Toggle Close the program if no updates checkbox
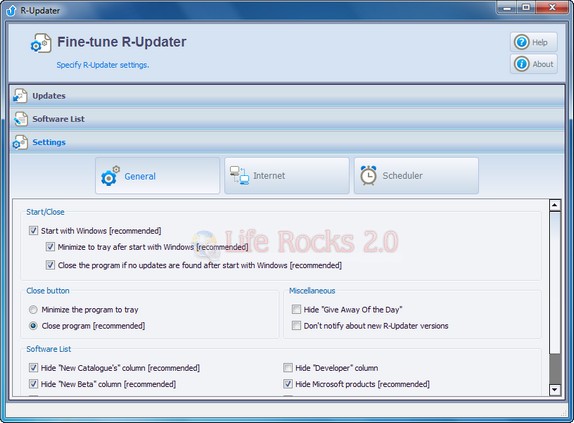This screenshot has height=423, width=574. 50,265
